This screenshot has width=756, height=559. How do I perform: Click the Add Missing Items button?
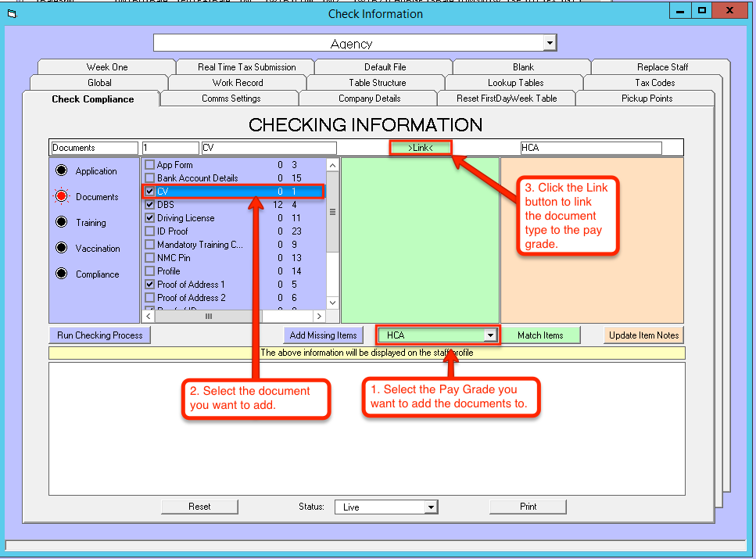click(323, 335)
